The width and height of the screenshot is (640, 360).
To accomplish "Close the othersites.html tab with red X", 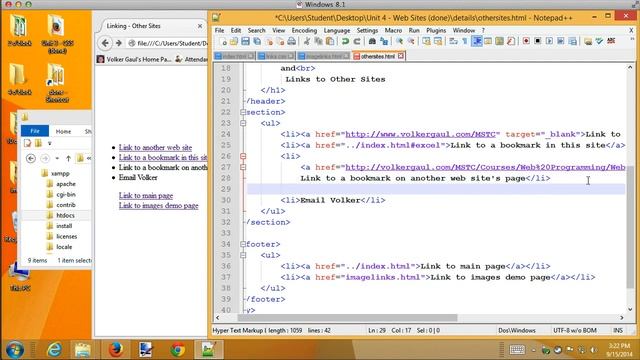I will tap(401, 56).
